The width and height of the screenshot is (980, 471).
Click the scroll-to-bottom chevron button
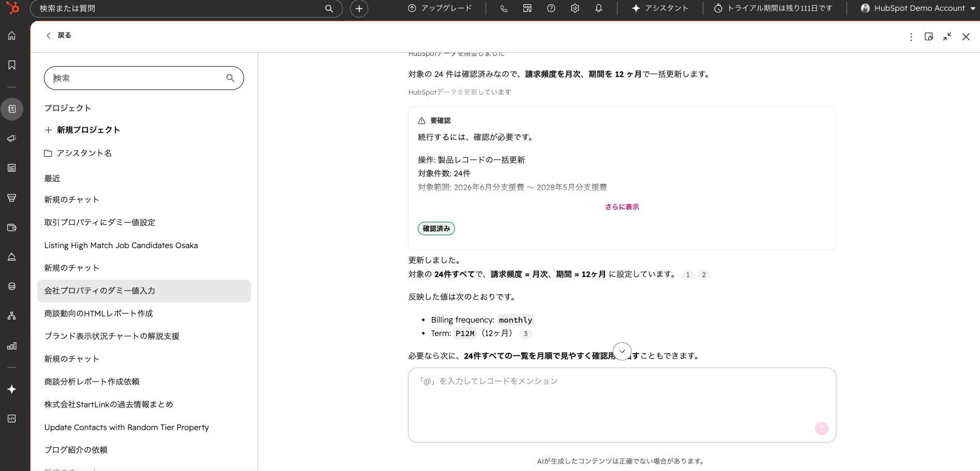click(x=622, y=352)
